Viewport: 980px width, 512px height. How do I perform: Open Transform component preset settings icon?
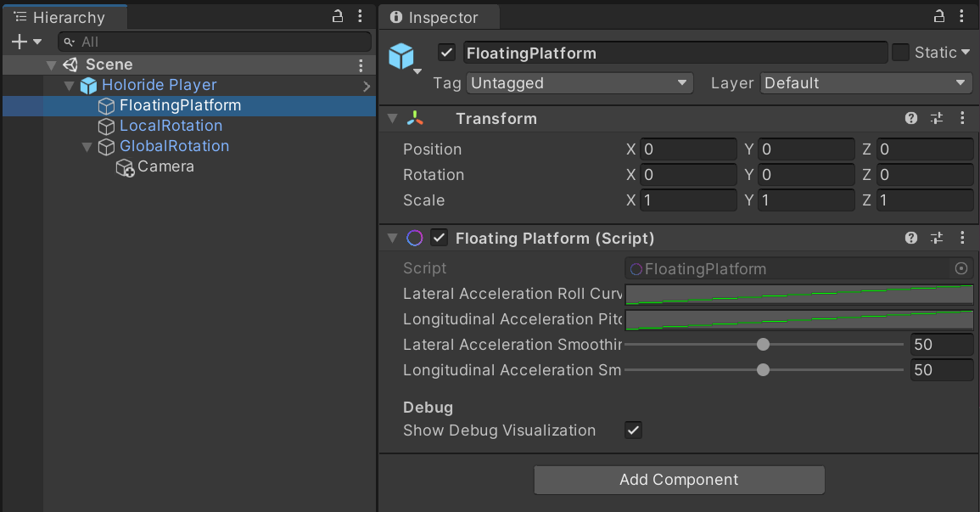tap(937, 119)
